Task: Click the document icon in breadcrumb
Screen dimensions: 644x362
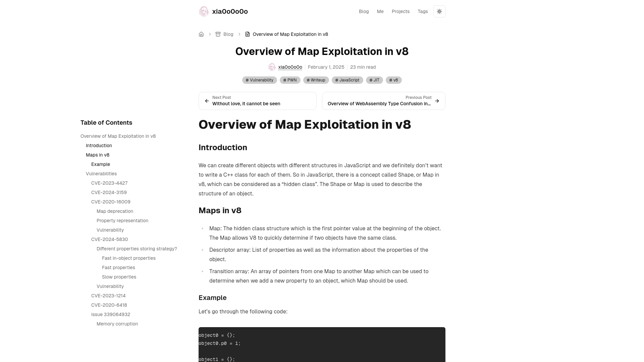Action: 248,34
